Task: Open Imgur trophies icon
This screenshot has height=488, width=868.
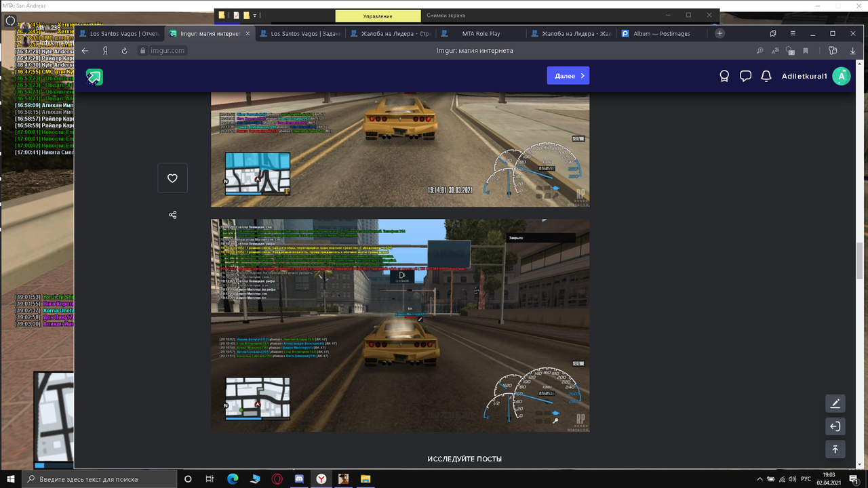Action: [x=724, y=77]
